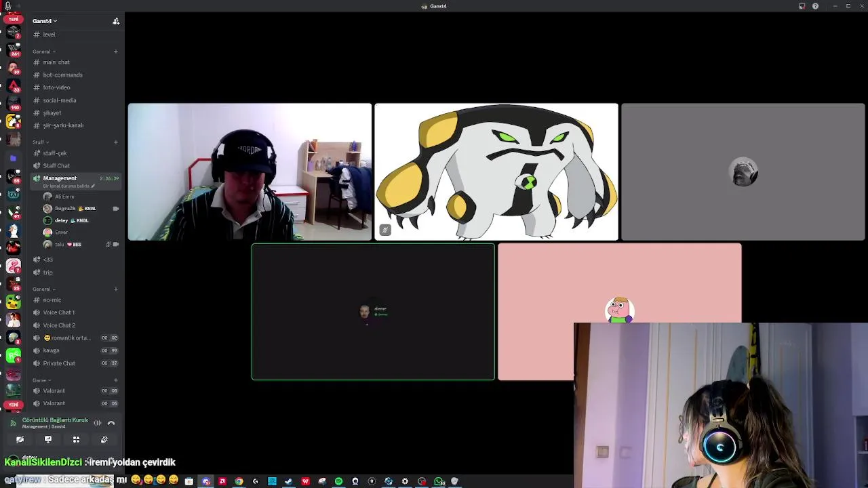This screenshot has height=488, width=868.
Task: Open Discord inbox icon in title bar
Action: [802, 6]
